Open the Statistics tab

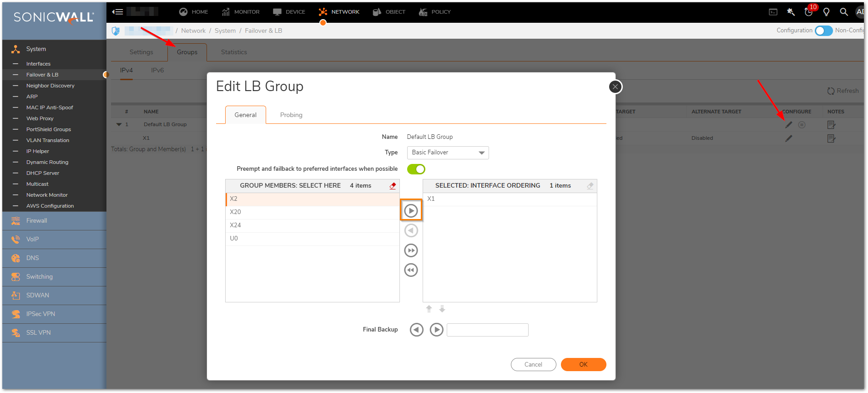[x=234, y=52]
